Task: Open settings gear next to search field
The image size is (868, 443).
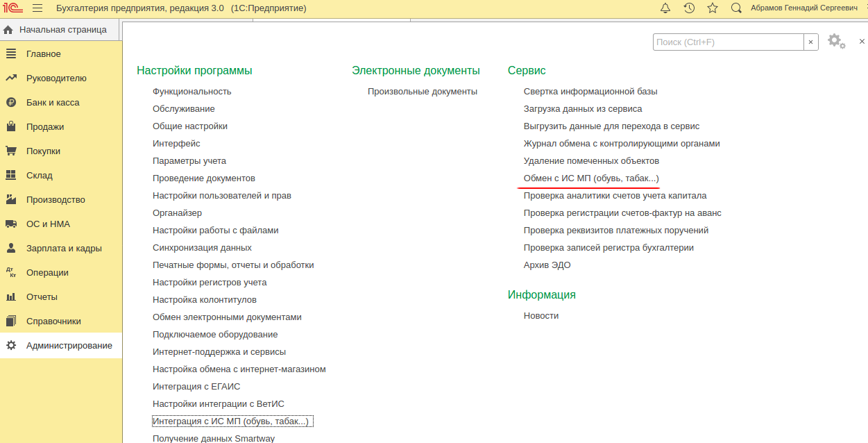Action: [x=836, y=42]
